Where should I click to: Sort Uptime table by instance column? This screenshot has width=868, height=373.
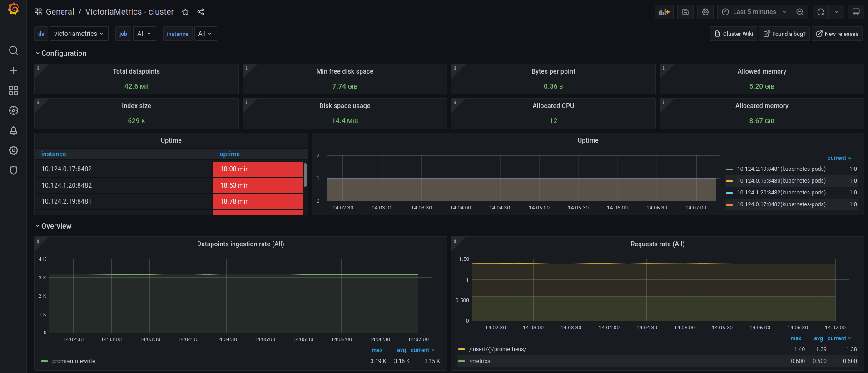pyautogui.click(x=54, y=154)
